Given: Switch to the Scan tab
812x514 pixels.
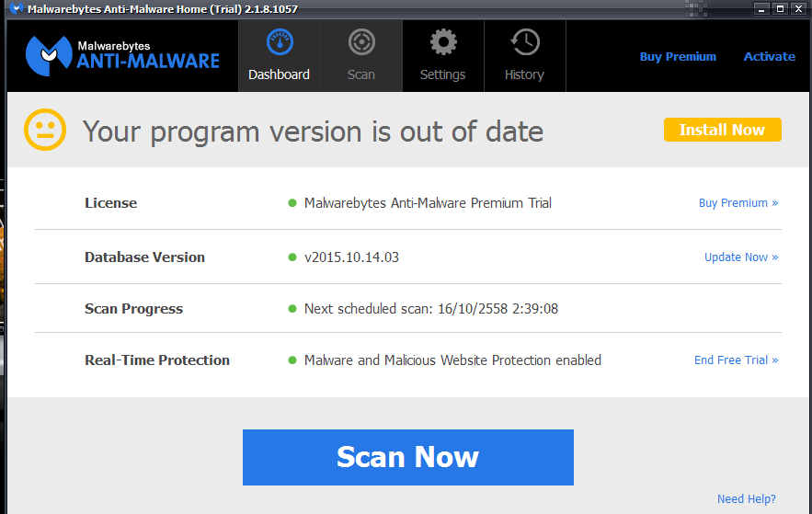Looking at the screenshot, I should (361, 56).
